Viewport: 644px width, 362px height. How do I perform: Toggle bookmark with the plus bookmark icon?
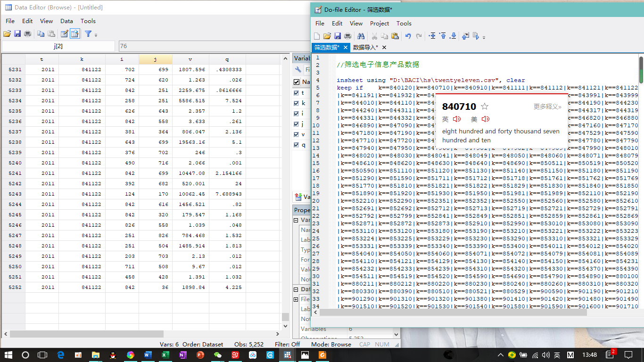click(x=432, y=36)
